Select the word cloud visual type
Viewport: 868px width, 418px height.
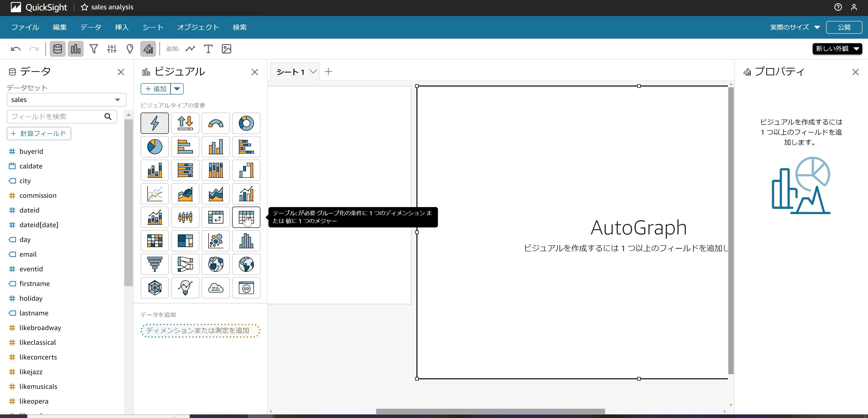[216, 288]
